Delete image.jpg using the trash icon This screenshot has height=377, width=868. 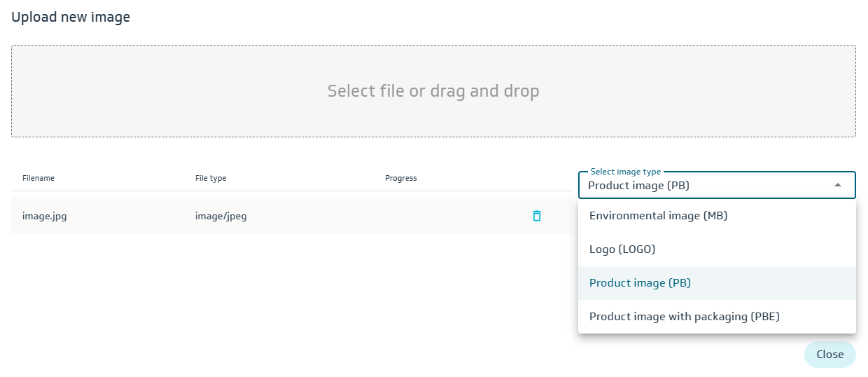(537, 216)
